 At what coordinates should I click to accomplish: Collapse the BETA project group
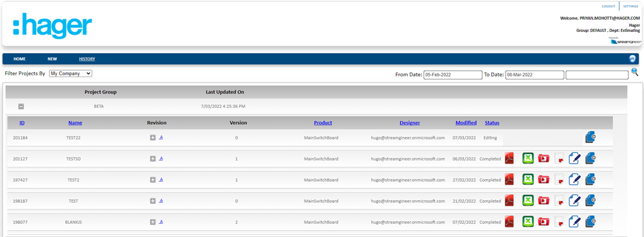21,107
